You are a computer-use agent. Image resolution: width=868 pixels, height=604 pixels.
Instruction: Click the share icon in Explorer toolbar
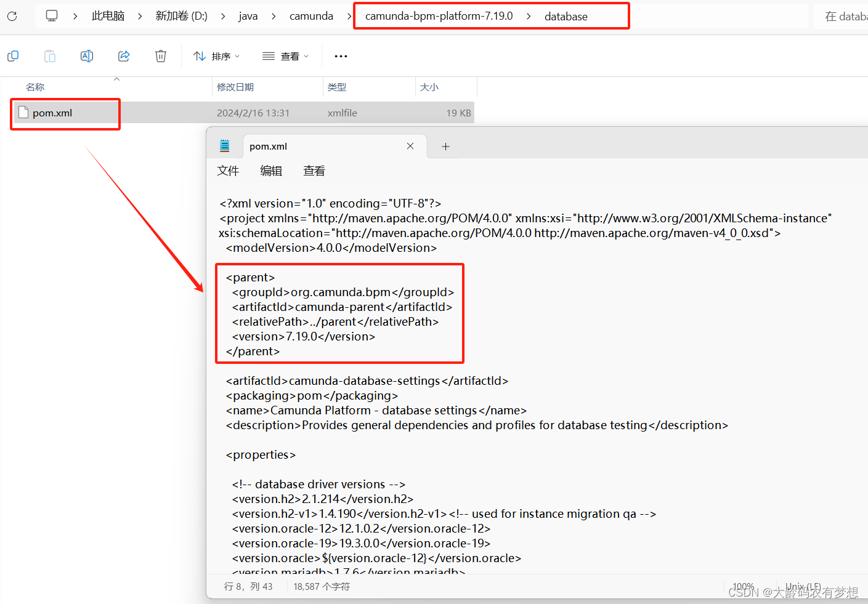124,56
